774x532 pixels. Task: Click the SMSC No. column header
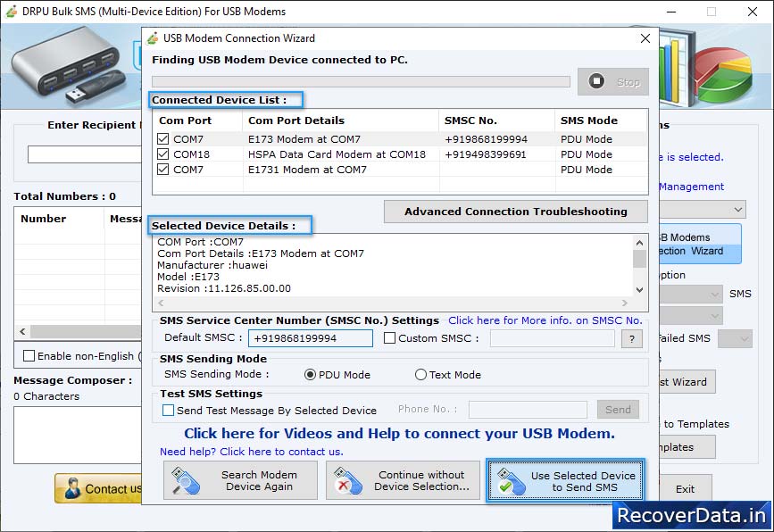496,121
